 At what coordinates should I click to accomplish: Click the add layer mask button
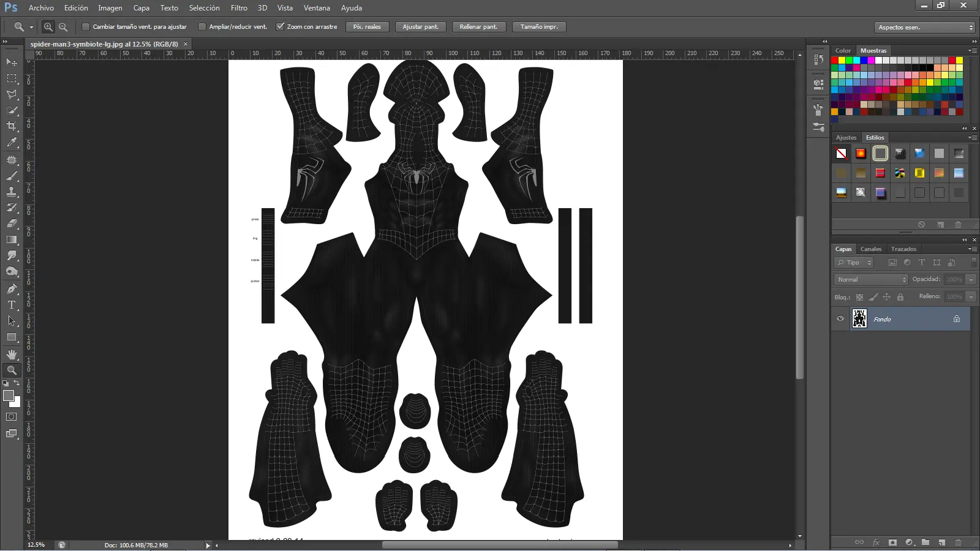click(892, 542)
